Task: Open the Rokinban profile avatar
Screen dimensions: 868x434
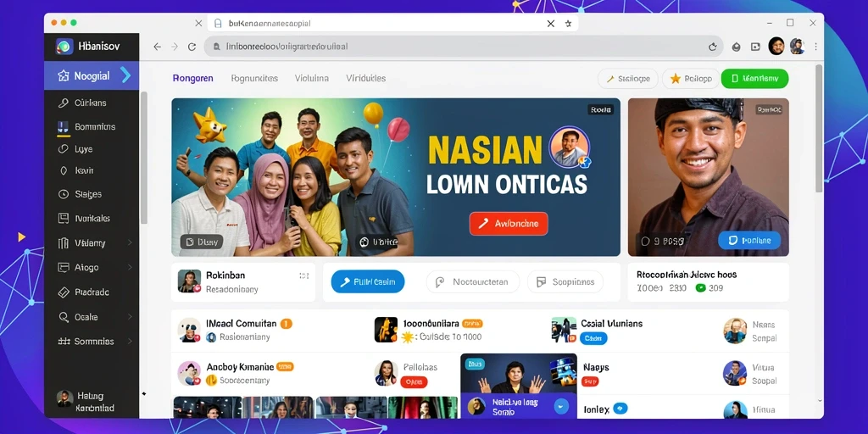Action: [189, 281]
